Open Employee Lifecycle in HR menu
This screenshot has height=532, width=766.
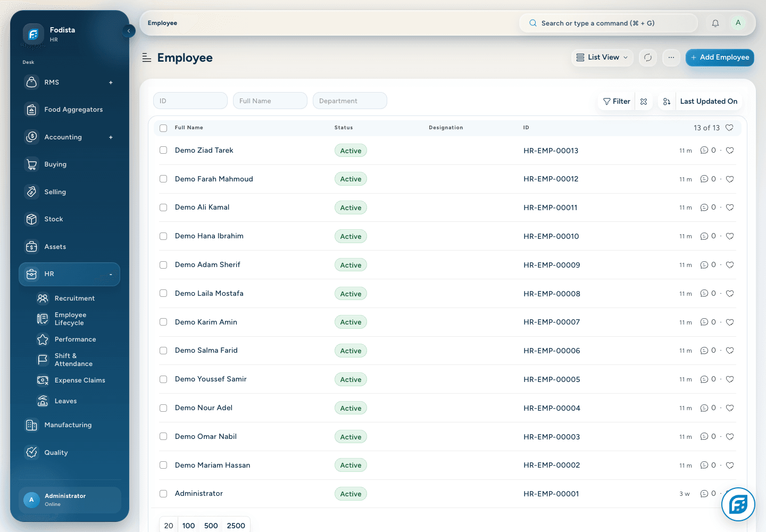point(70,319)
